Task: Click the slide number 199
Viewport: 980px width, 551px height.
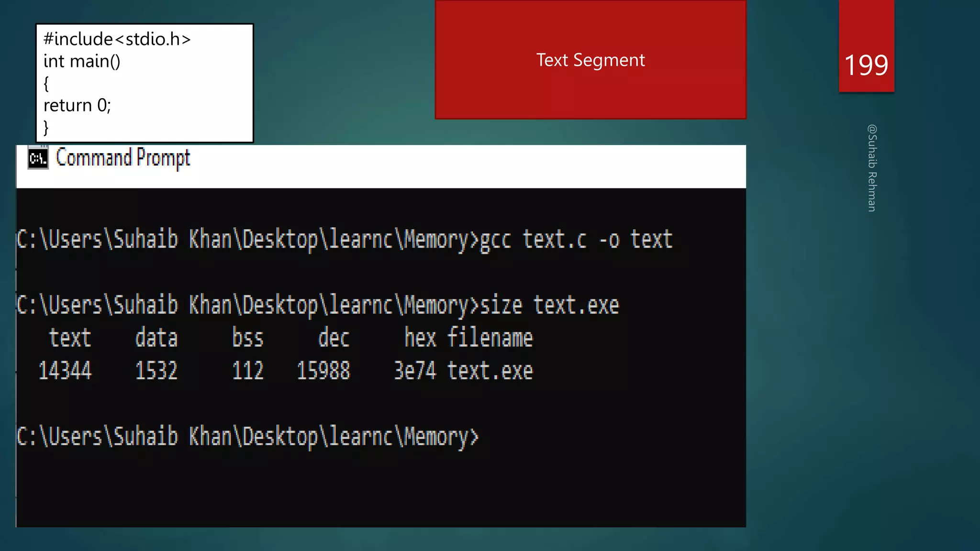Action: point(866,65)
